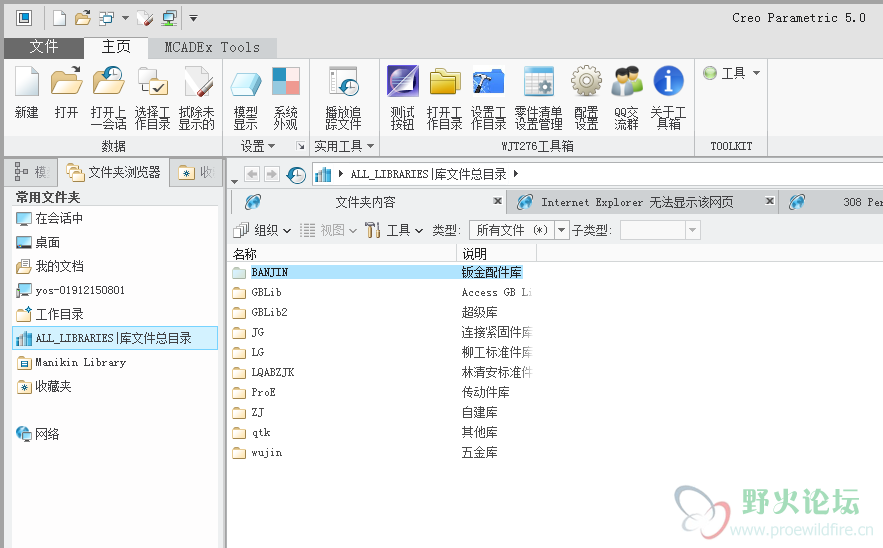Open the 组织 dropdown menu
883x548 pixels.
click(263, 230)
